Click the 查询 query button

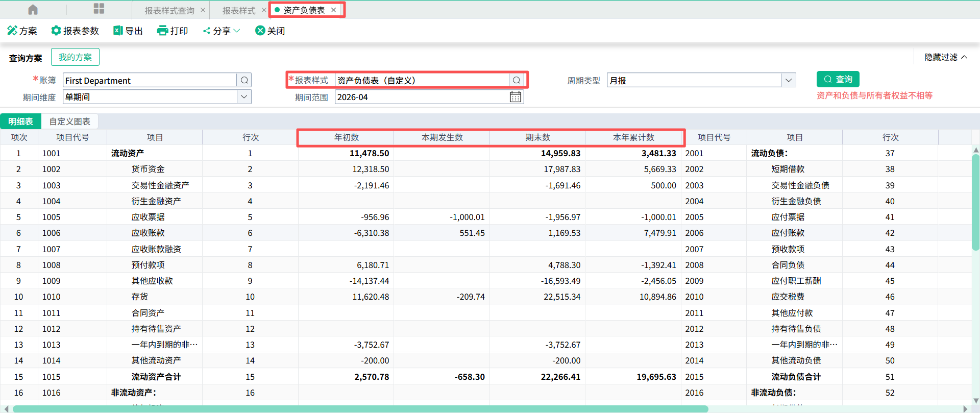[x=838, y=79]
